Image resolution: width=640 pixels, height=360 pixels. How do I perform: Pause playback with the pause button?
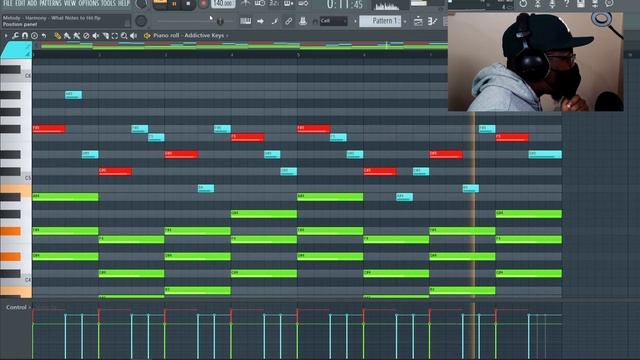pyautogui.click(x=174, y=4)
